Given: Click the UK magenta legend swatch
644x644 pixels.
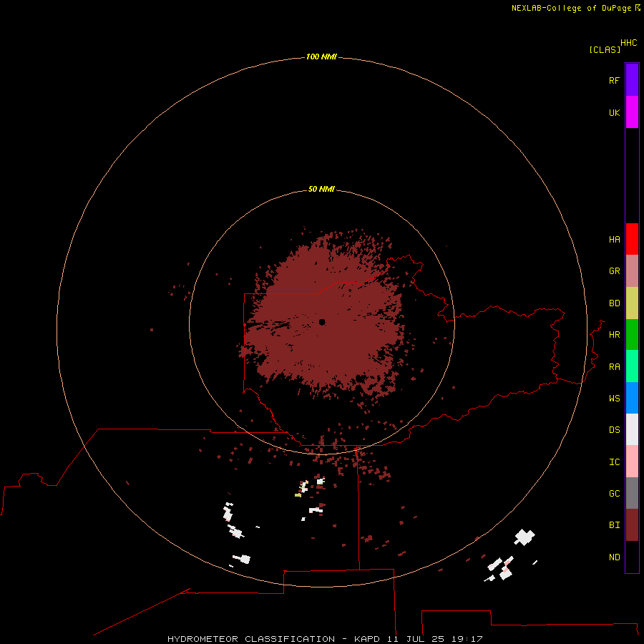Looking at the screenshot, I should pos(632,112).
